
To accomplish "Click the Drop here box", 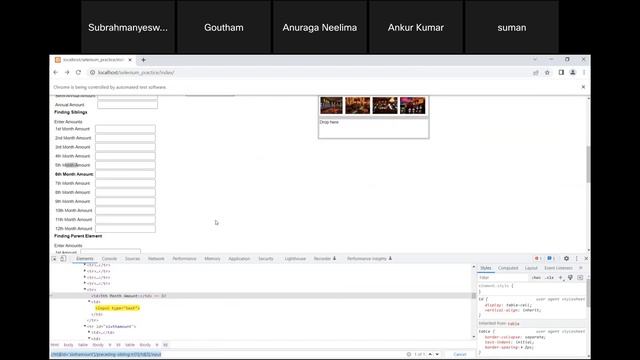I will [373, 129].
